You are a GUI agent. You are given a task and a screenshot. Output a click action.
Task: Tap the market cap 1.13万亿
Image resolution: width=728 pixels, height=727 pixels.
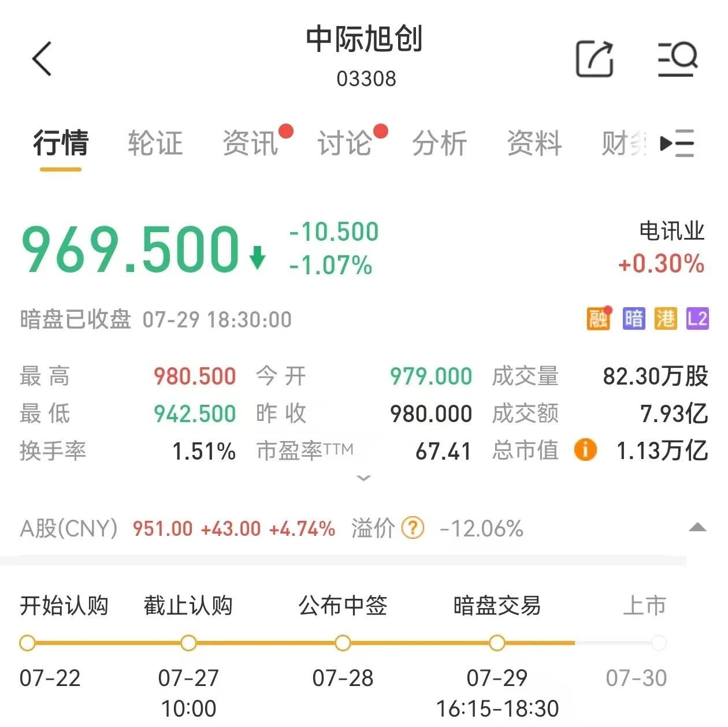[662, 450]
